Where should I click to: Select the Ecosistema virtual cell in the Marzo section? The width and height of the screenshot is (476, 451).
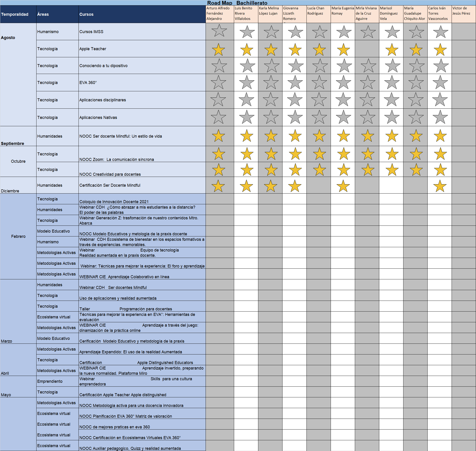(58, 317)
